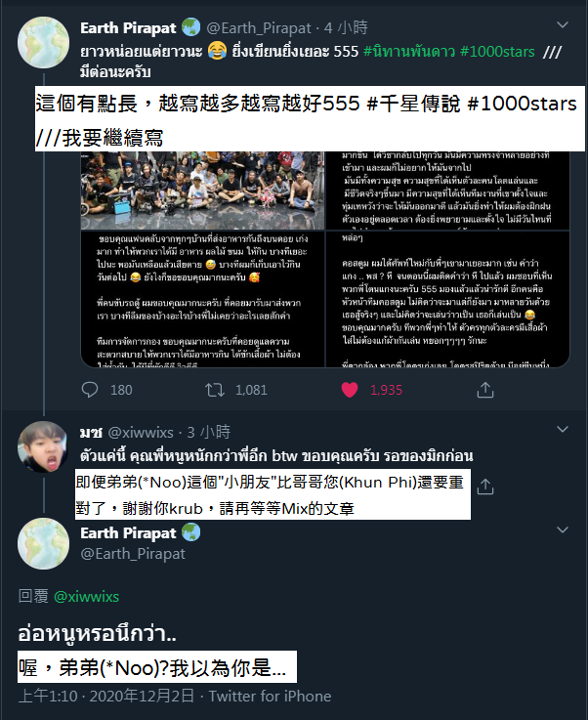Click the share icon under the first tweet
This screenshot has height=720, width=588.
(485, 390)
